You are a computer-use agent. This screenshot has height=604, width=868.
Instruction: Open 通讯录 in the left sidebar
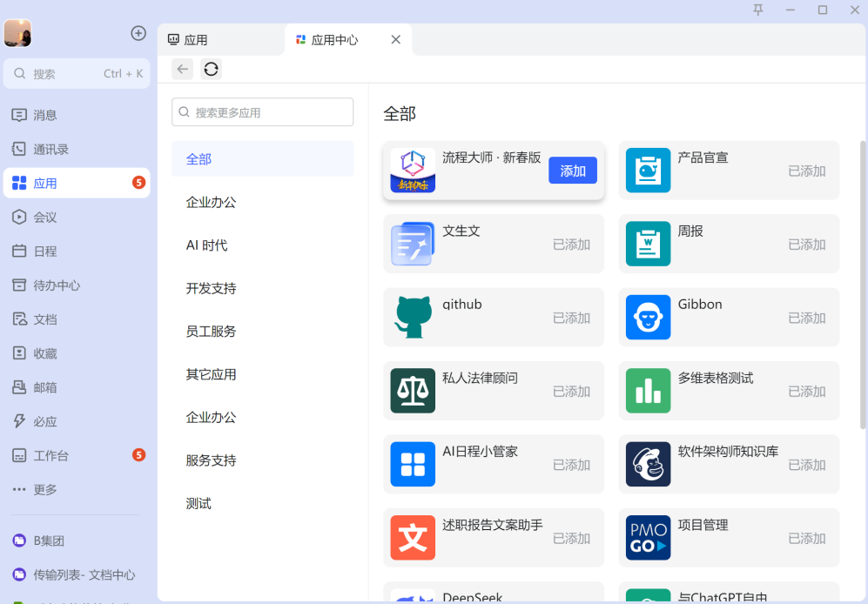(77, 149)
